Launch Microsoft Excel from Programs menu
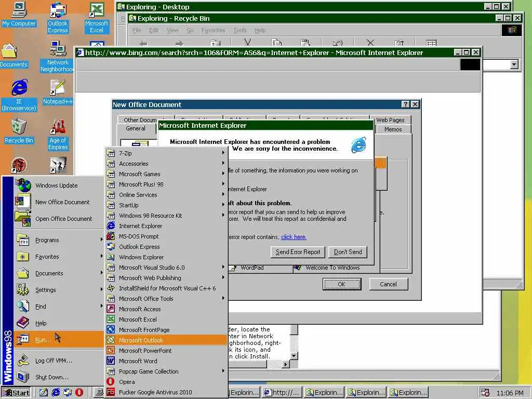 tap(166, 320)
